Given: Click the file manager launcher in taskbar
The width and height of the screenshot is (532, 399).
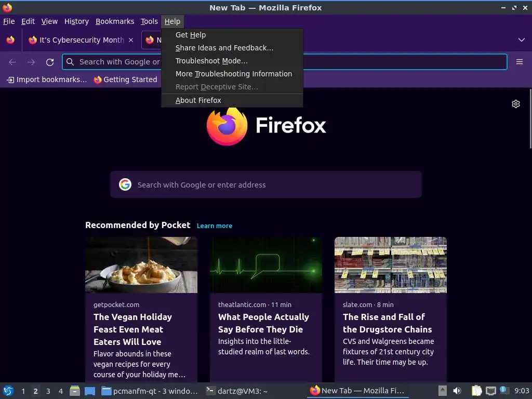Looking at the screenshot, I should pos(75,391).
